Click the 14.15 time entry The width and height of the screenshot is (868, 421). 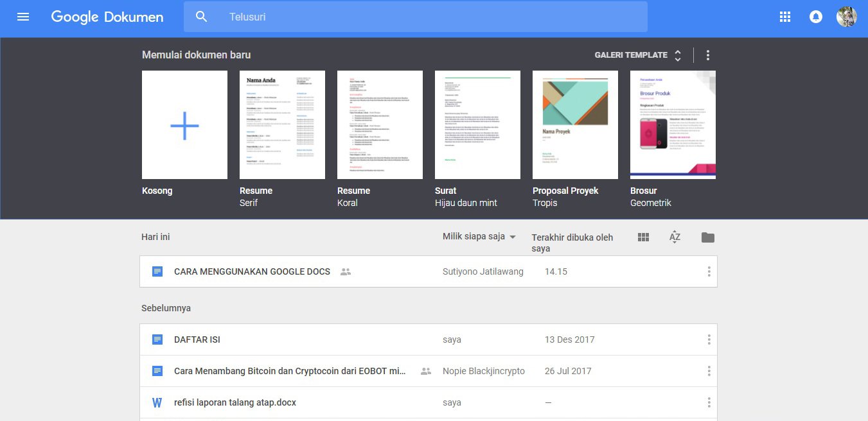[556, 271]
